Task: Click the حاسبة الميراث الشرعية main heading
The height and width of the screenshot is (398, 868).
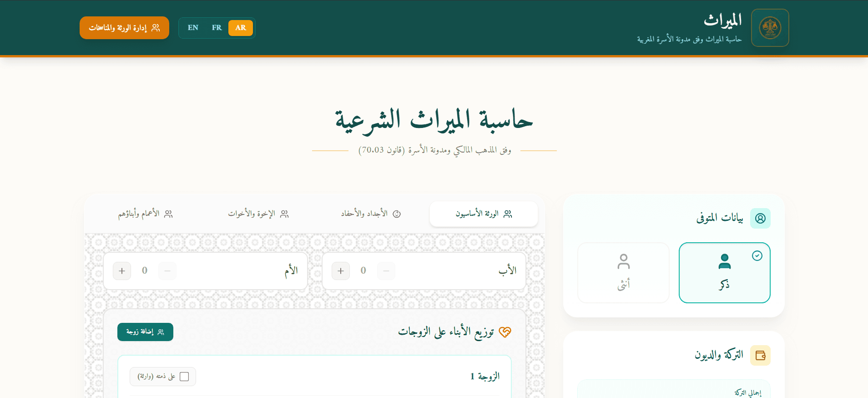Action: click(434, 121)
